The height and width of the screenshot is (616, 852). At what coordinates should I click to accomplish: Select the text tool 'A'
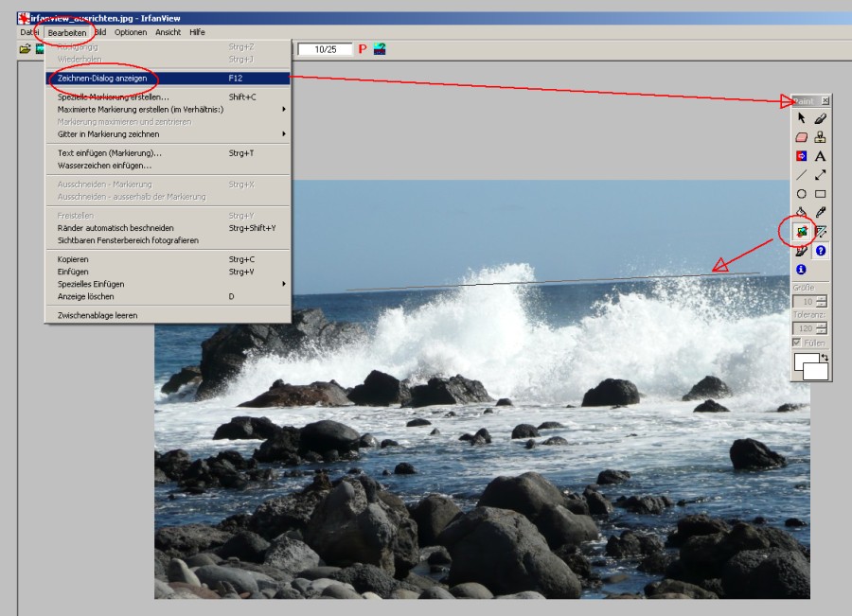point(820,156)
